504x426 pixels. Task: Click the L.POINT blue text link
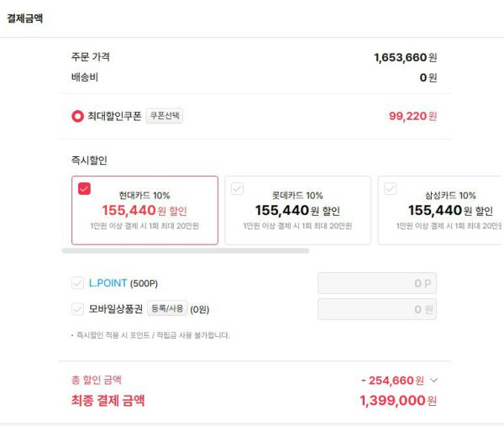tap(108, 283)
